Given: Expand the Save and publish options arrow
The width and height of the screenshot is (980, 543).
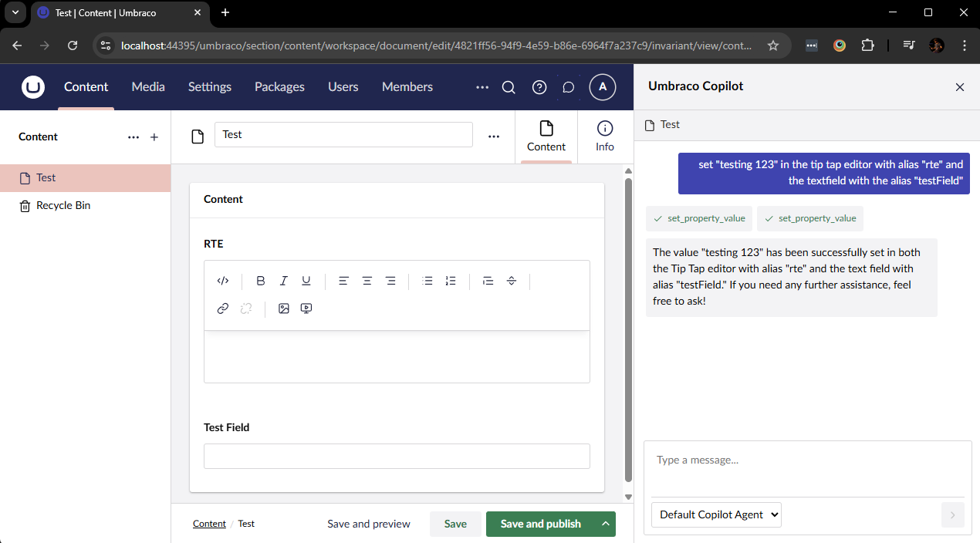Looking at the screenshot, I should pyautogui.click(x=606, y=524).
